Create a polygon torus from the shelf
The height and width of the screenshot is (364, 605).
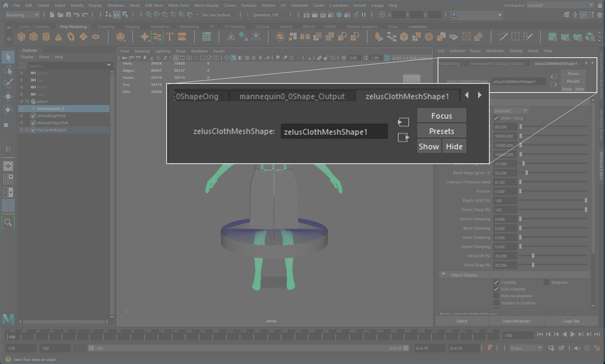coord(71,37)
